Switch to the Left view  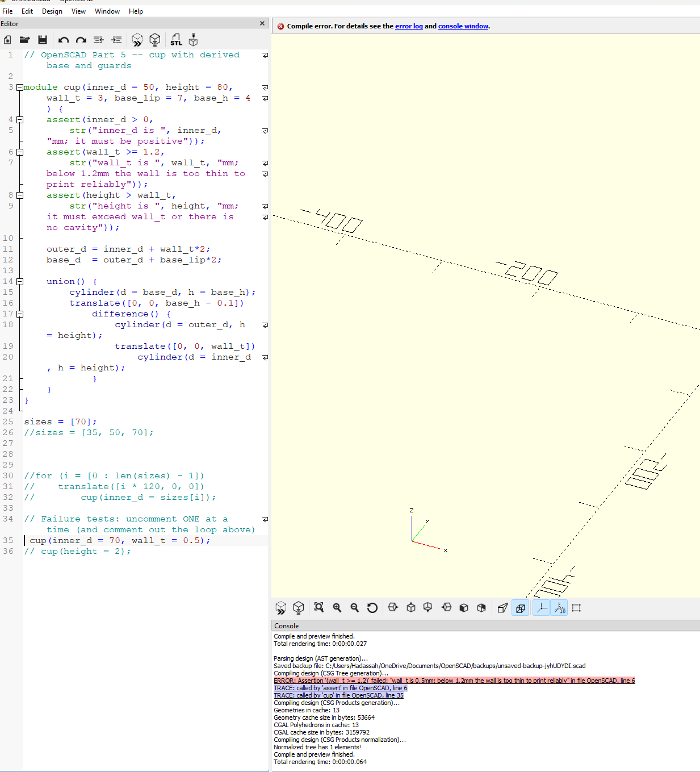(x=446, y=608)
